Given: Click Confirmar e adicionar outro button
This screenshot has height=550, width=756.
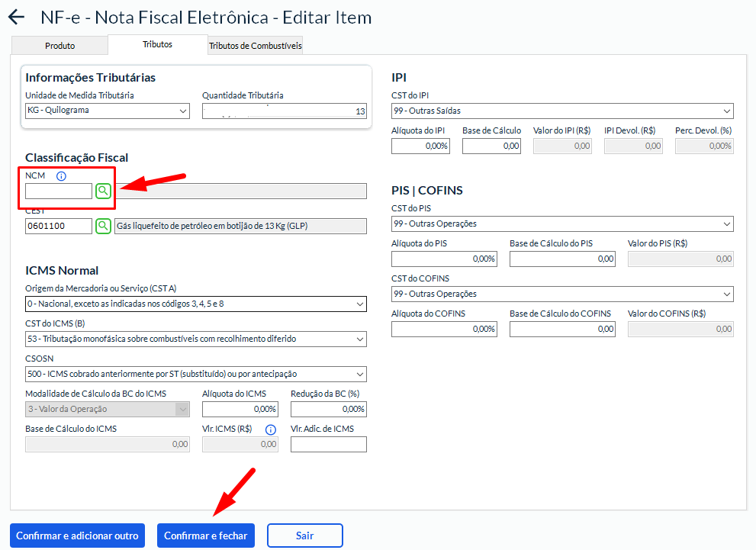Looking at the screenshot, I should click(77, 536).
